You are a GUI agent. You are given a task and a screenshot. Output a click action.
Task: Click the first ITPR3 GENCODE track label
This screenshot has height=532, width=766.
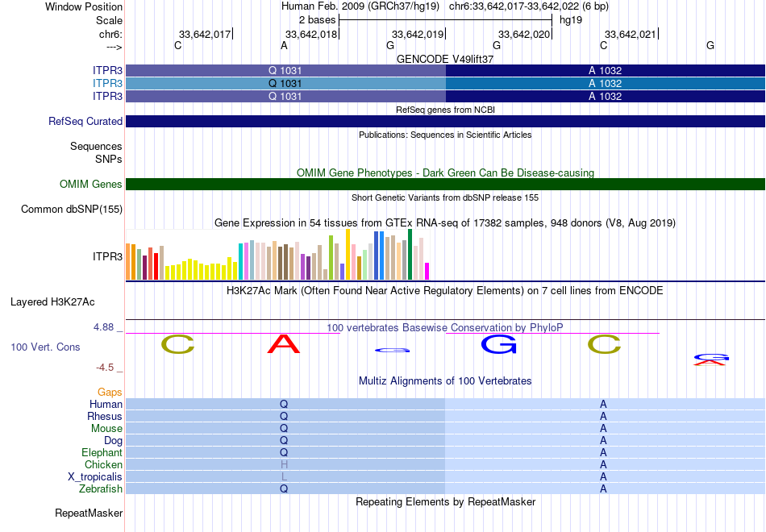[107, 70]
